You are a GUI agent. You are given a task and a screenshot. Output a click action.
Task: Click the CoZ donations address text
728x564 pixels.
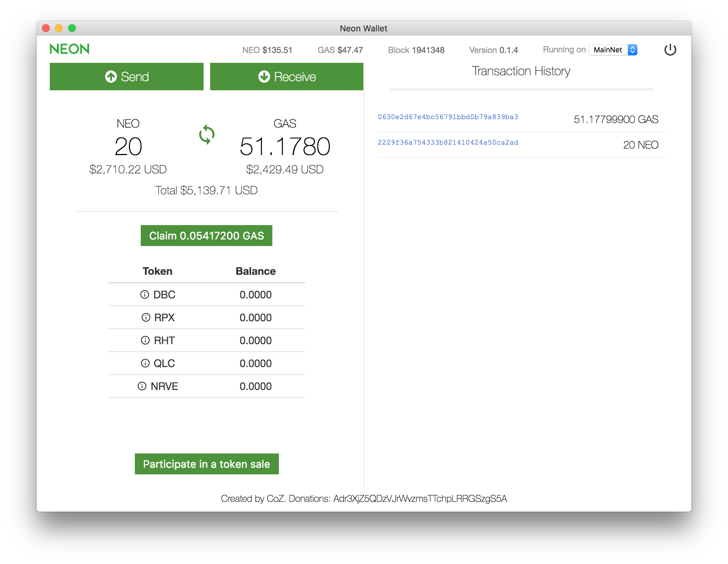pyautogui.click(x=420, y=498)
